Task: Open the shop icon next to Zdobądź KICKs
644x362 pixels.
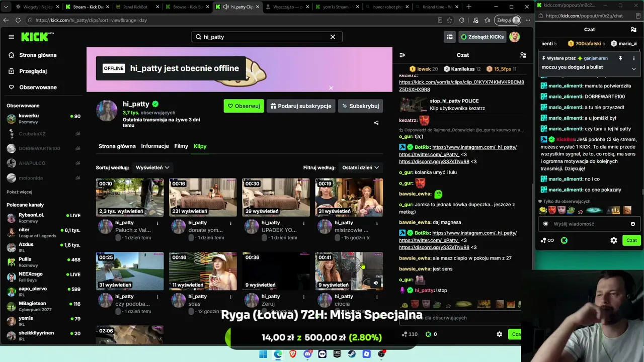Action: coord(449,37)
